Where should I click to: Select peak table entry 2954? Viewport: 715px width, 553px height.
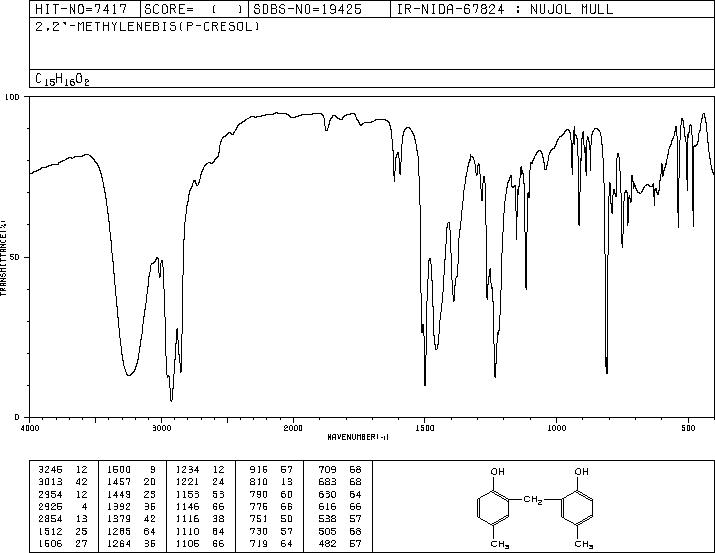50,494
